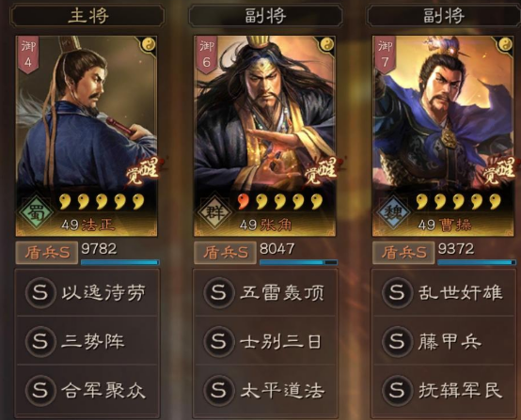Image resolution: width=521 pixels, height=420 pixels.
Task: Click the 盾兵S troop type under 曹操
Action: point(403,253)
